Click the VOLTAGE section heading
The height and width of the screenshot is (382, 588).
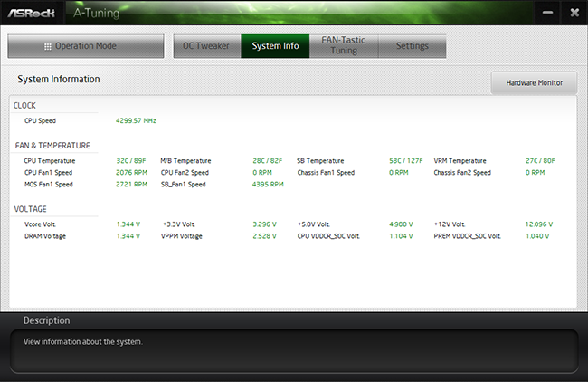(31, 209)
